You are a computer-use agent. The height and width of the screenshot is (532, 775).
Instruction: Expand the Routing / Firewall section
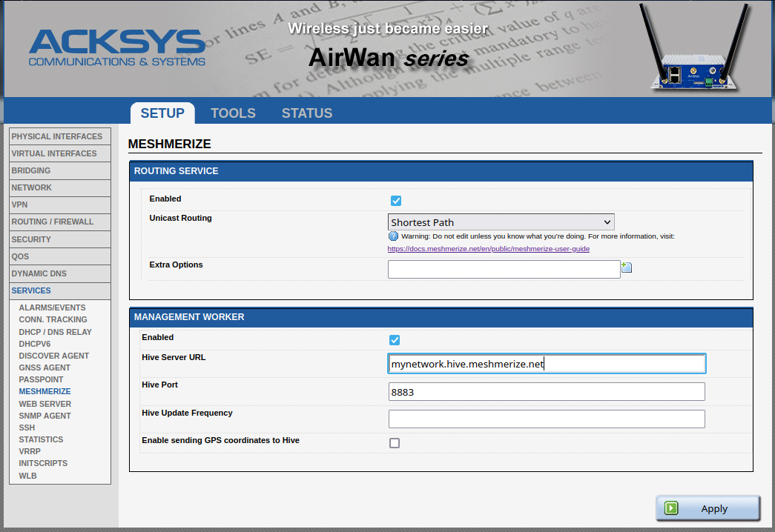[x=59, y=222]
